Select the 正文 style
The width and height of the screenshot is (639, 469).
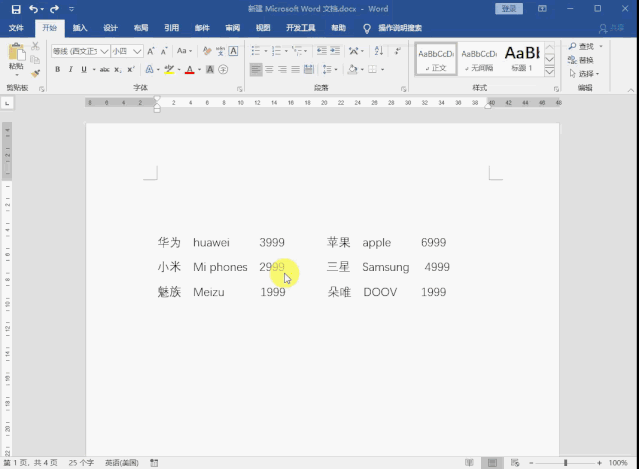pos(436,59)
